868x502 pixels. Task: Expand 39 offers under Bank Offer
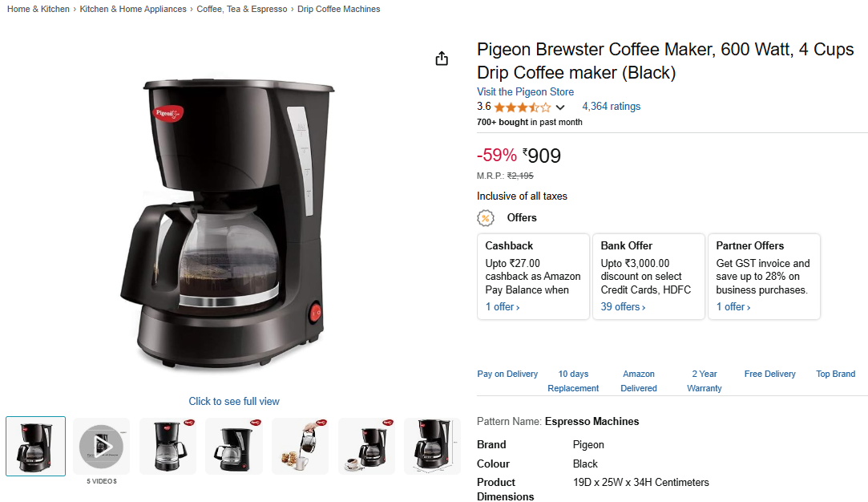pyautogui.click(x=623, y=307)
